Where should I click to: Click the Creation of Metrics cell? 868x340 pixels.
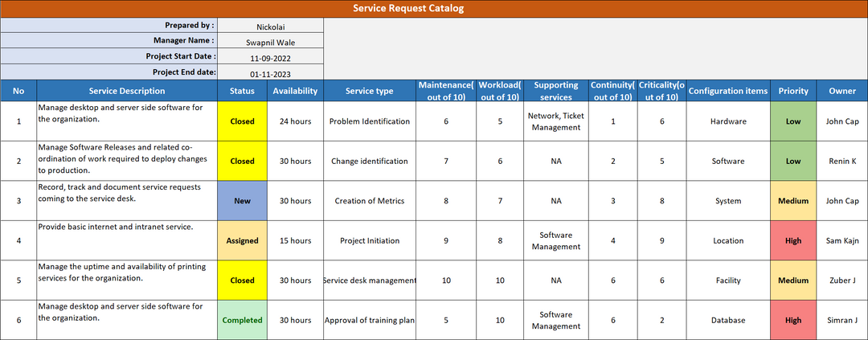(x=369, y=201)
